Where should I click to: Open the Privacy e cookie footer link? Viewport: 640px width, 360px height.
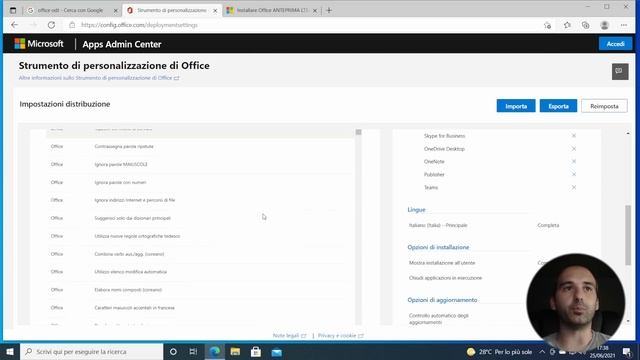(340, 336)
